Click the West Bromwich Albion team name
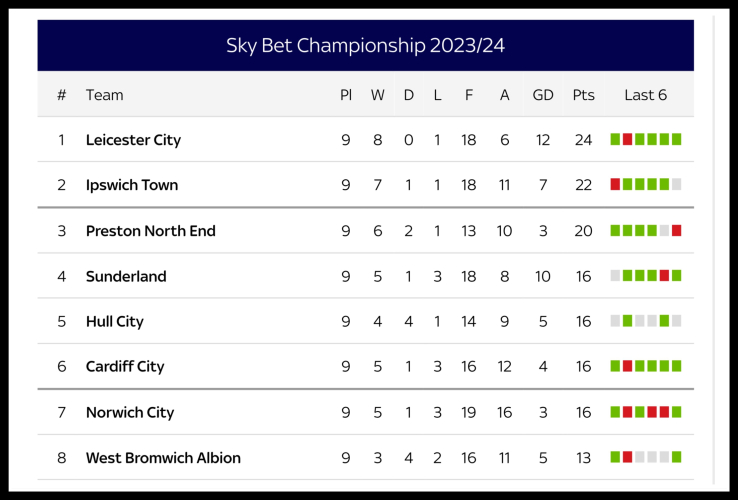 (163, 458)
